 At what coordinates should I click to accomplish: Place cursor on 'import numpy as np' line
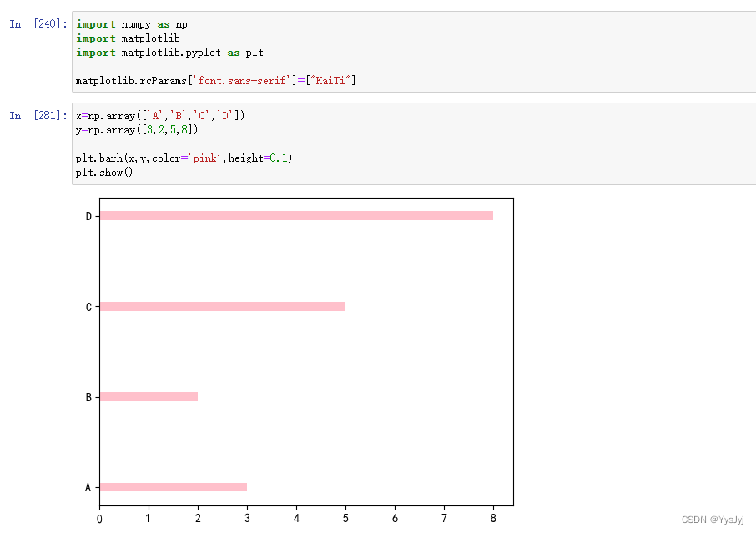132,24
